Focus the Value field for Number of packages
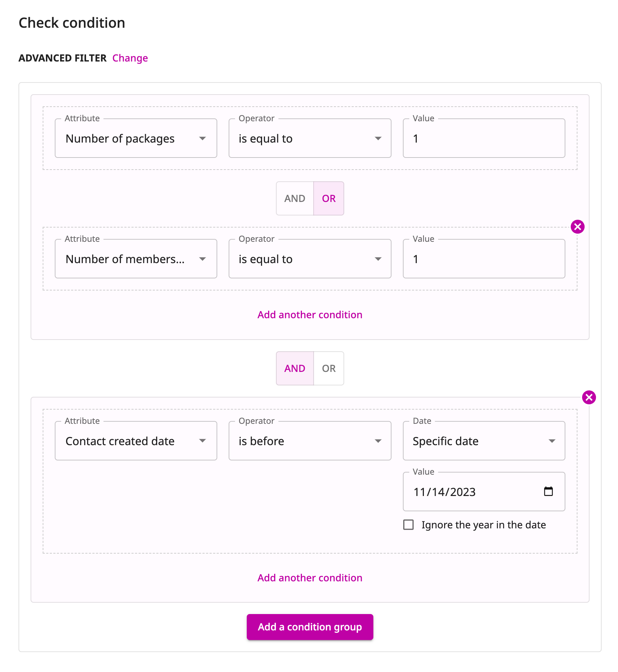Viewport: 618px width, 672px height. [x=484, y=138]
